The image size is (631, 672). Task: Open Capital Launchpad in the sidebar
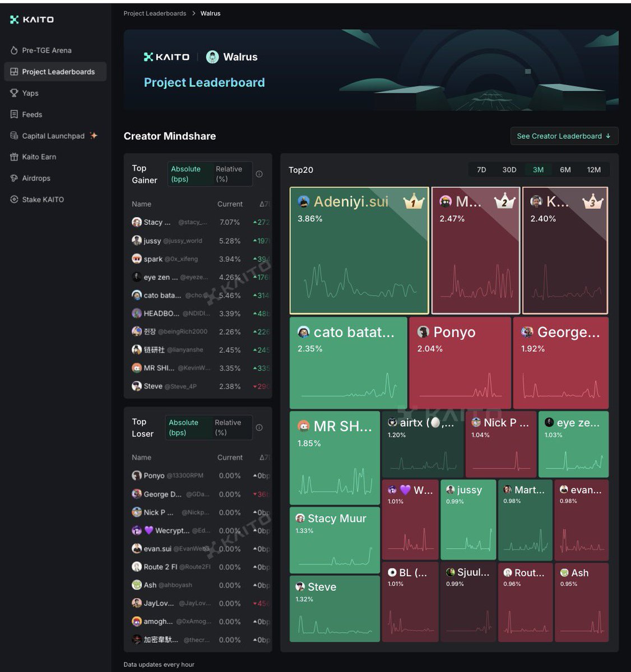[53, 136]
